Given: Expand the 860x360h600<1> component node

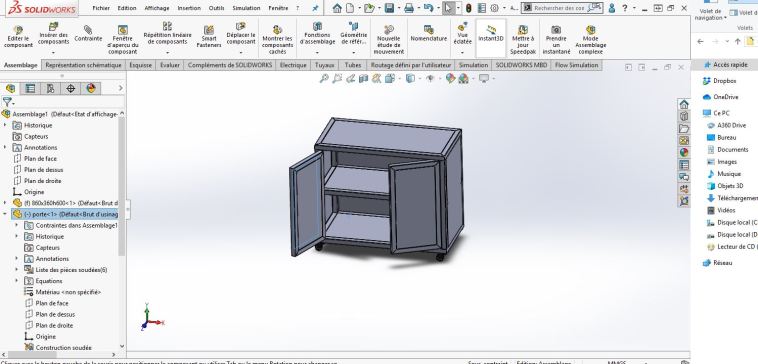Looking at the screenshot, I should point(5,203).
